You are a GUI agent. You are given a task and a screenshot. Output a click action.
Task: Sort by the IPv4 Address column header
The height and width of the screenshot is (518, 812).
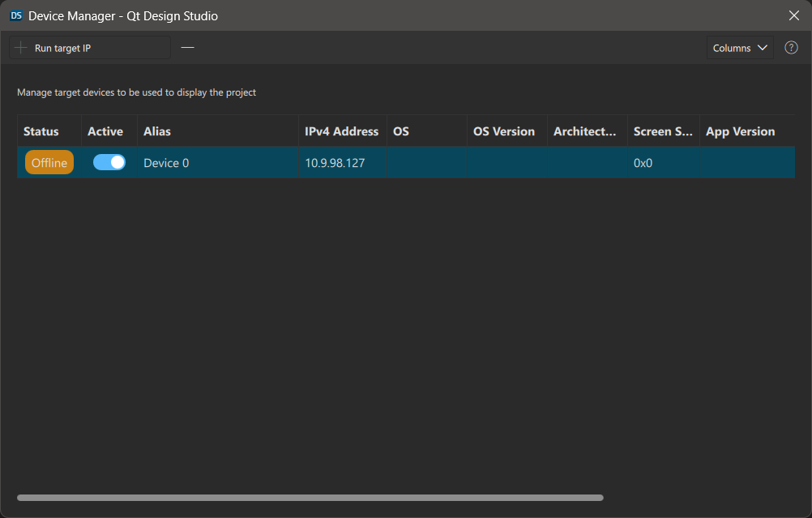[343, 131]
